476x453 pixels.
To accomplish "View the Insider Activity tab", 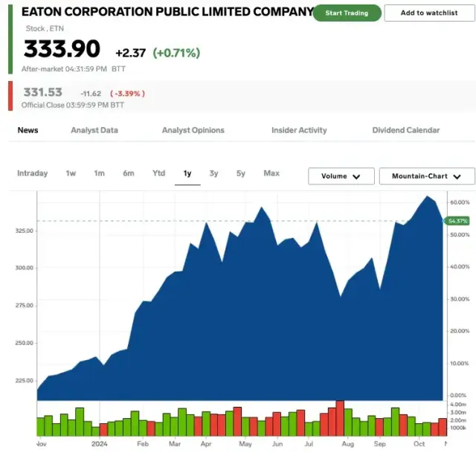I will click(299, 130).
